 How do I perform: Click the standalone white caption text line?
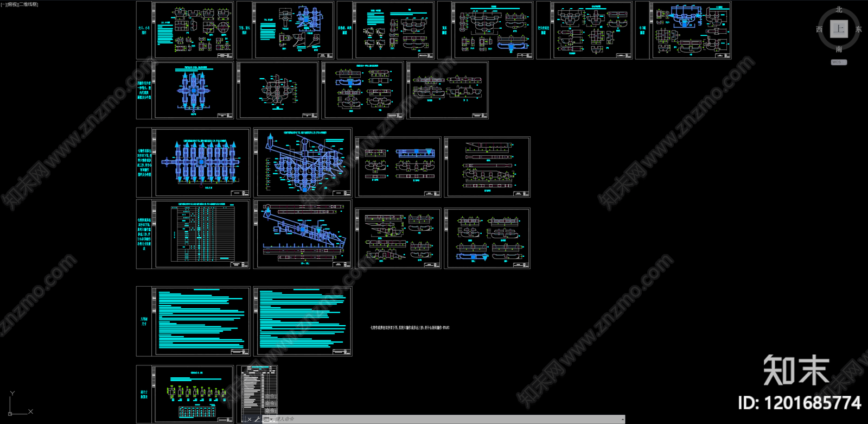[410, 328]
